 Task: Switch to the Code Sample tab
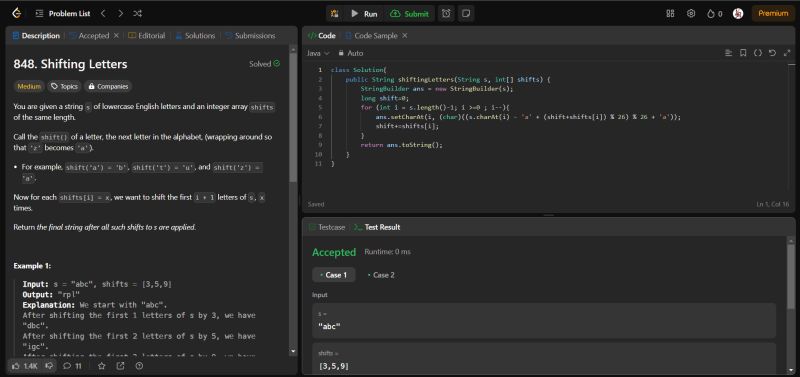[x=370, y=36]
